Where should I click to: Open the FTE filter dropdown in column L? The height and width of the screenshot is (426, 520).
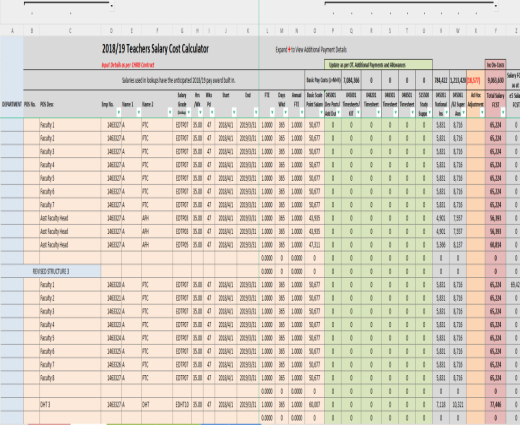[272, 112]
